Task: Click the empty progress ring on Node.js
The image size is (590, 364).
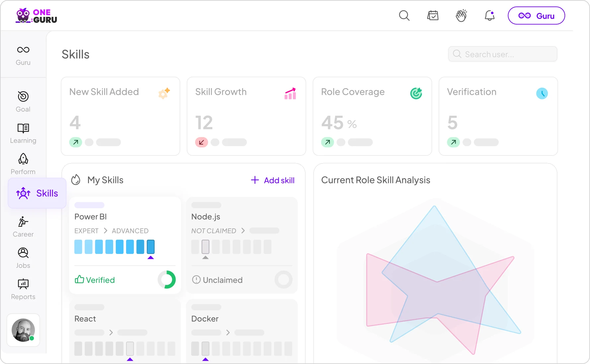Action: point(283,279)
